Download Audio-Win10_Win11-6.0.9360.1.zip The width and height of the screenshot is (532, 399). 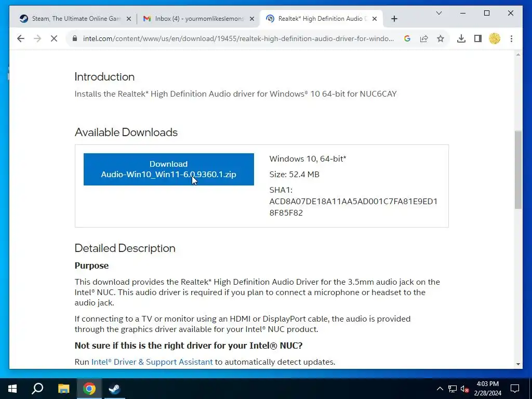point(169,169)
